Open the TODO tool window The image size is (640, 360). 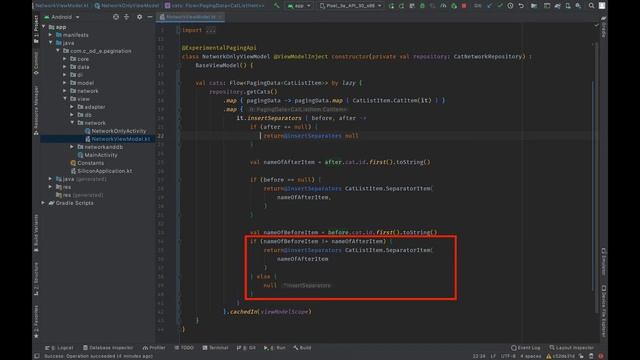point(184,348)
